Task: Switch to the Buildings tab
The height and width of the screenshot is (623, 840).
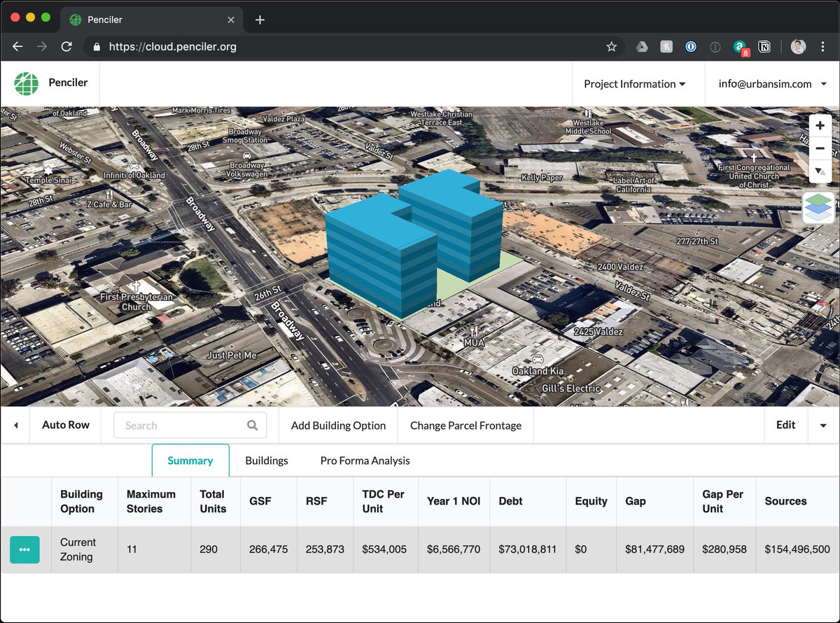Action: coord(267,461)
